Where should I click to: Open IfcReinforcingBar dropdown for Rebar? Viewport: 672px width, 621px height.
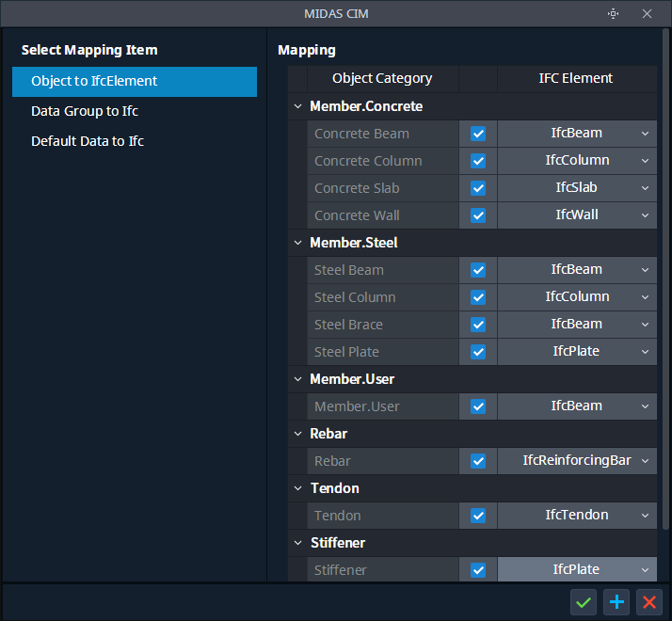[577, 461]
